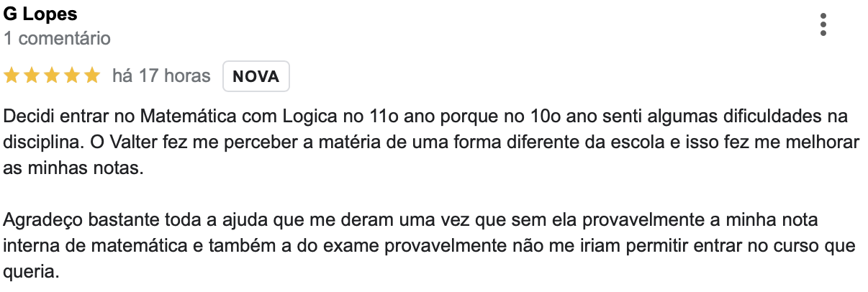Image resolution: width=868 pixels, height=292 pixels.
Task: Click the word 'Agradeço' in second paragraph
Action: (x=36, y=220)
